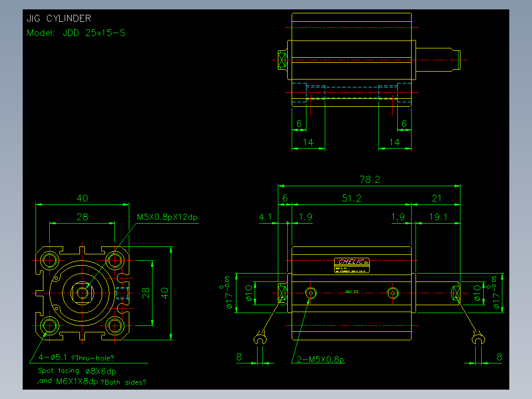Viewport: 532px width, 399px height.
Task: Click the 78.2 overall length dimension
Action: coord(370,179)
